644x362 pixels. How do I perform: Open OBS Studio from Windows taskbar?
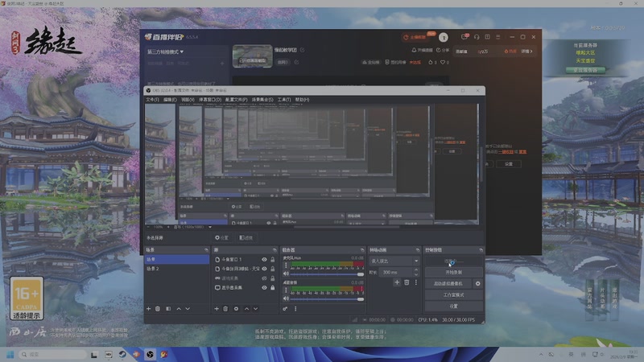point(151,354)
